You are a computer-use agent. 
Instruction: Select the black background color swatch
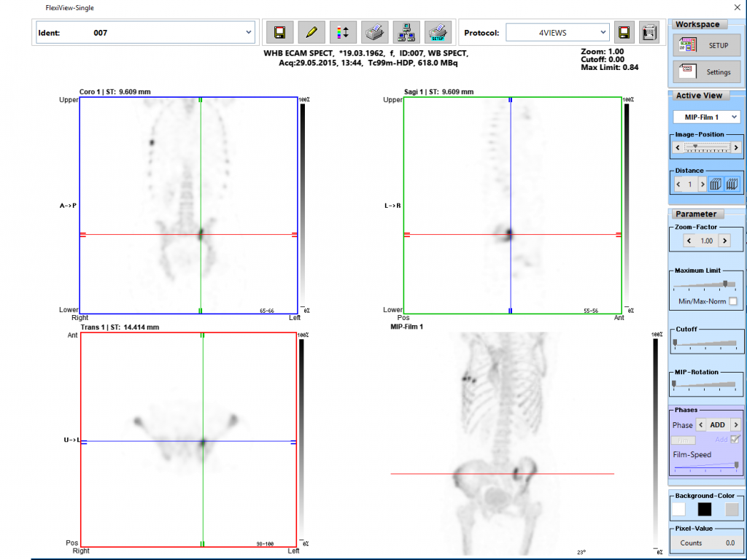pyautogui.click(x=705, y=510)
